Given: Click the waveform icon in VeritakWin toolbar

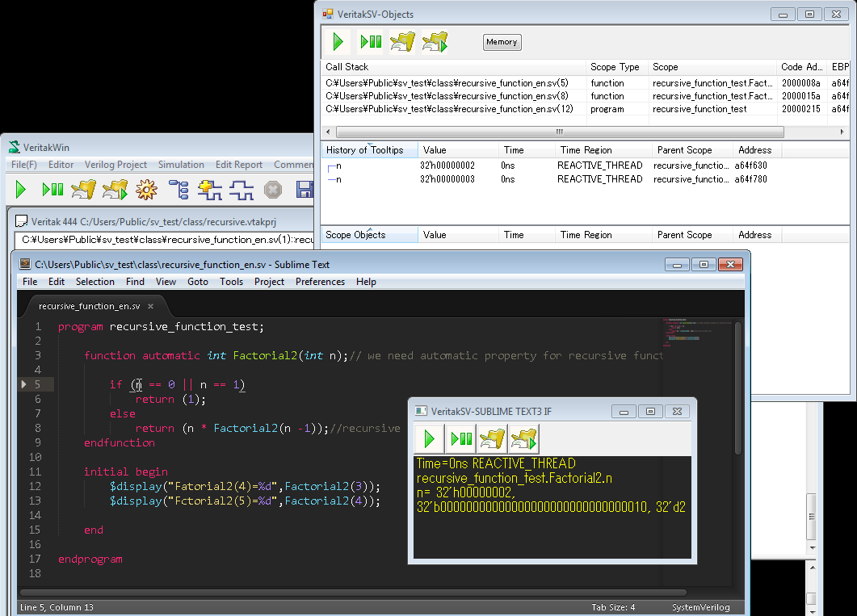Looking at the screenshot, I should pyautogui.click(x=242, y=190).
